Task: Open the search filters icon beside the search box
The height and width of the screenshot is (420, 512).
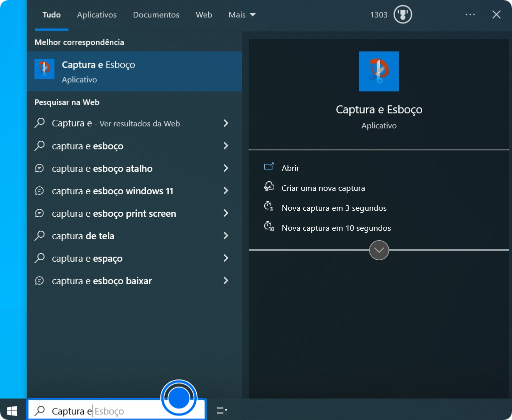Action: click(x=221, y=411)
